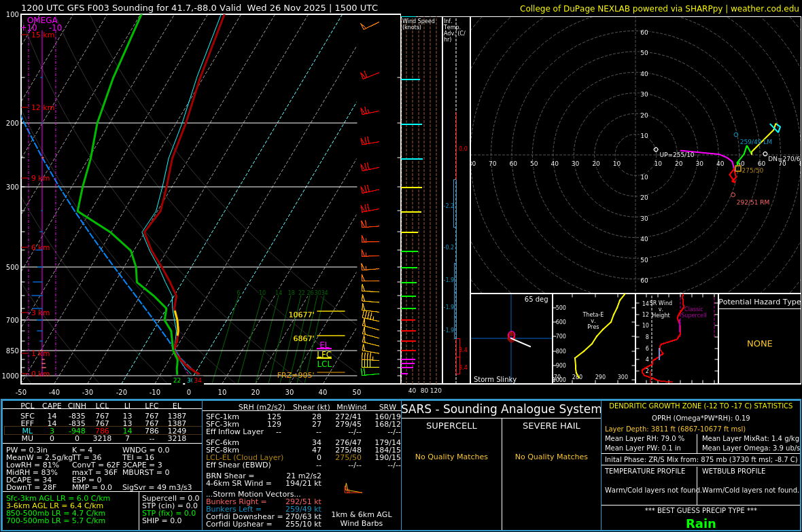This screenshot has width=802, height=532.
Task: Click the orange '275/50' hodograph label
Action: (x=752, y=171)
